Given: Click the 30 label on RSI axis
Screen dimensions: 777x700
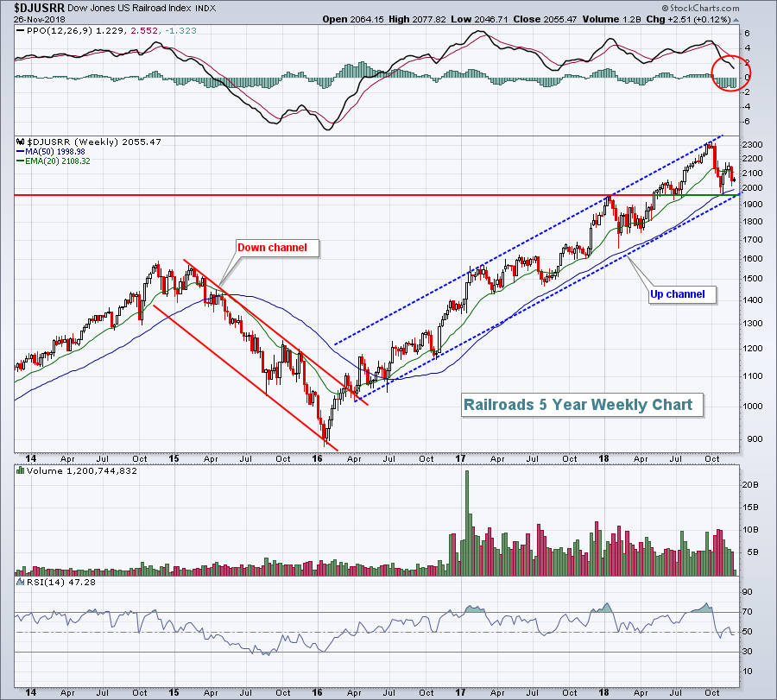Looking at the screenshot, I should (x=747, y=652).
